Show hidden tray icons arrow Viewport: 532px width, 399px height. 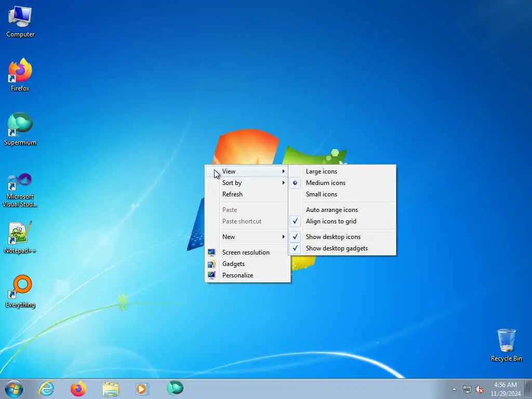click(x=454, y=390)
